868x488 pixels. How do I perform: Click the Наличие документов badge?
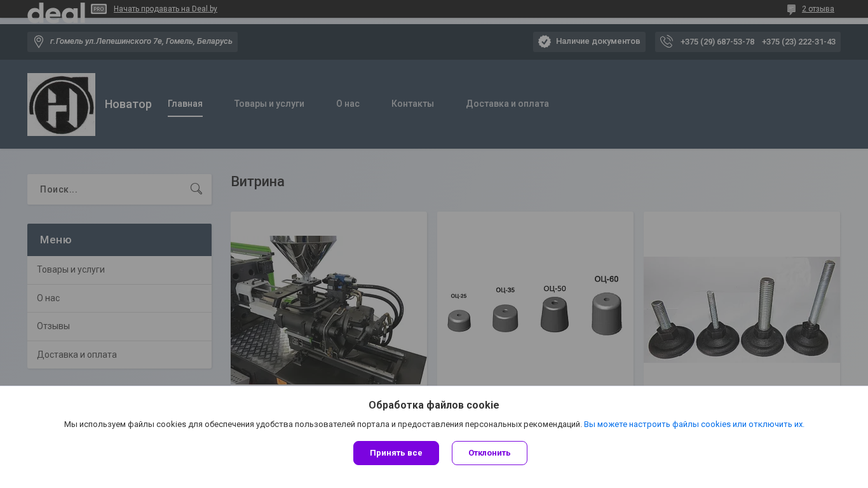(589, 42)
